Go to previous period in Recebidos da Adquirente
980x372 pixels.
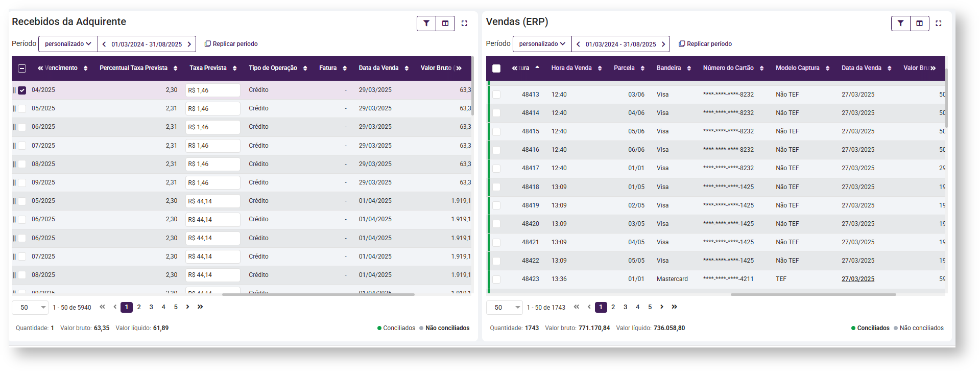click(104, 44)
